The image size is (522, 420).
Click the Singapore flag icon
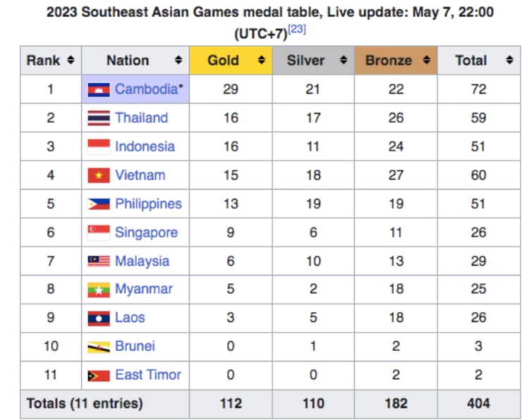pos(99,233)
